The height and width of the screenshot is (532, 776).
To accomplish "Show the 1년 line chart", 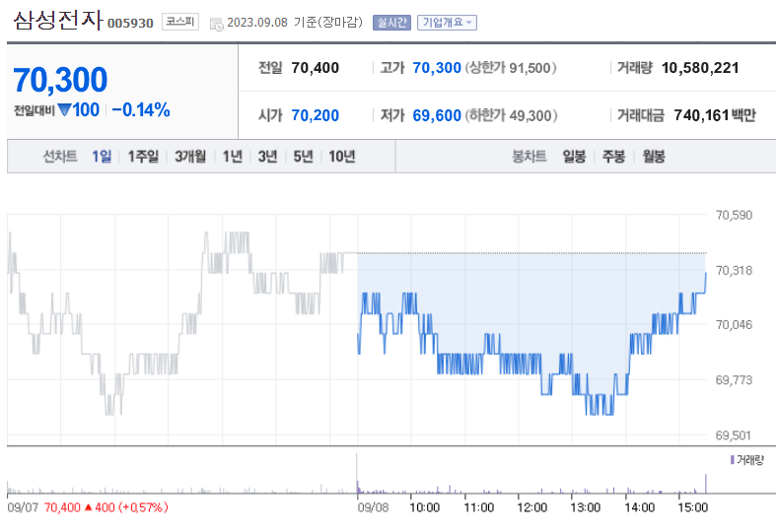I will (x=233, y=157).
